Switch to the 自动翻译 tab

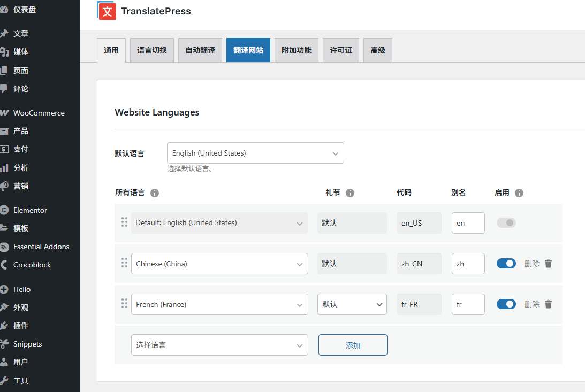click(200, 50)
